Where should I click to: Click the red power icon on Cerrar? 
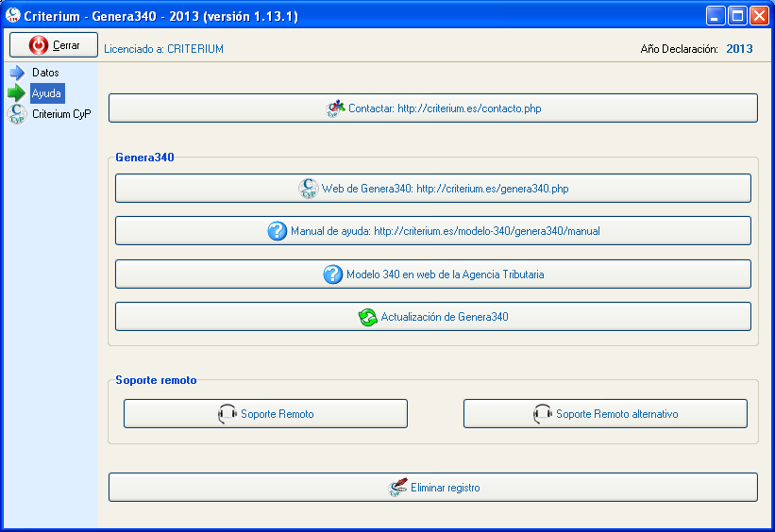click(38, 45)
